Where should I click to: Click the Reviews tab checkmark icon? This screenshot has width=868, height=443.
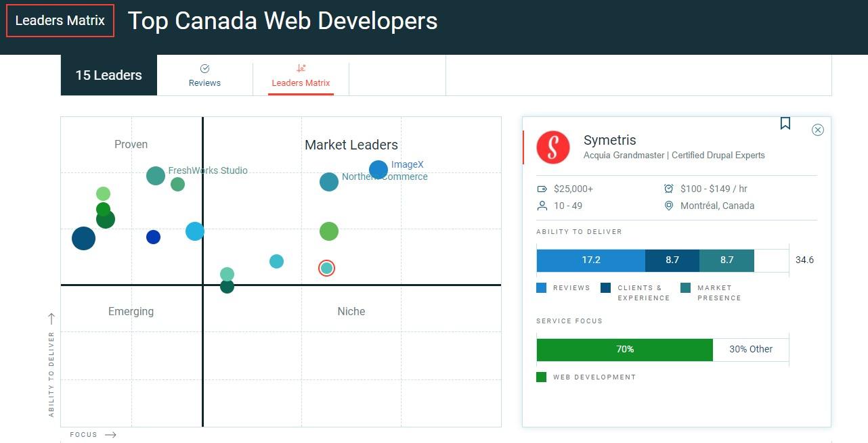pyautogui.click(x=205, y=68)
